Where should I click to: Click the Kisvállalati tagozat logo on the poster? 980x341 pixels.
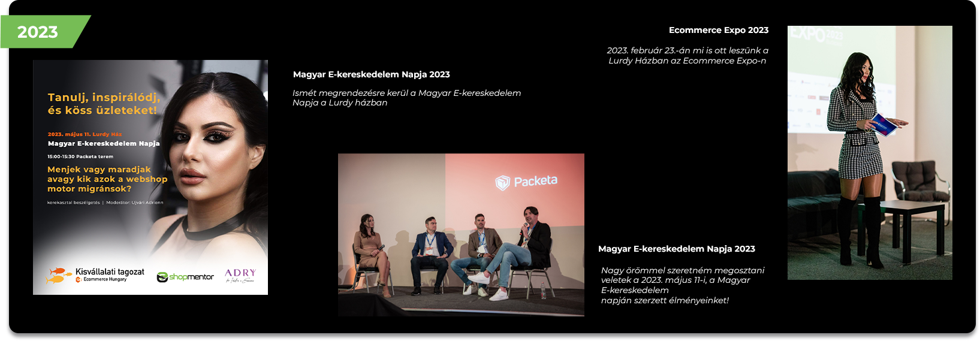coord(96,276)
